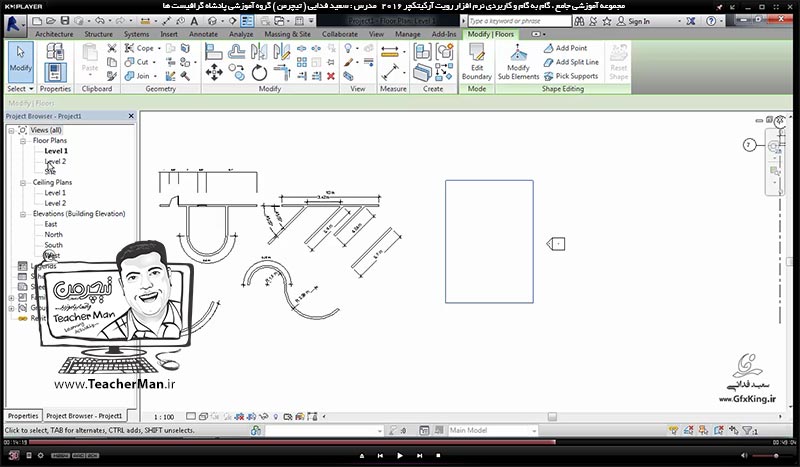Collapse the Ceiling Plans tree node

click(23, 183)
